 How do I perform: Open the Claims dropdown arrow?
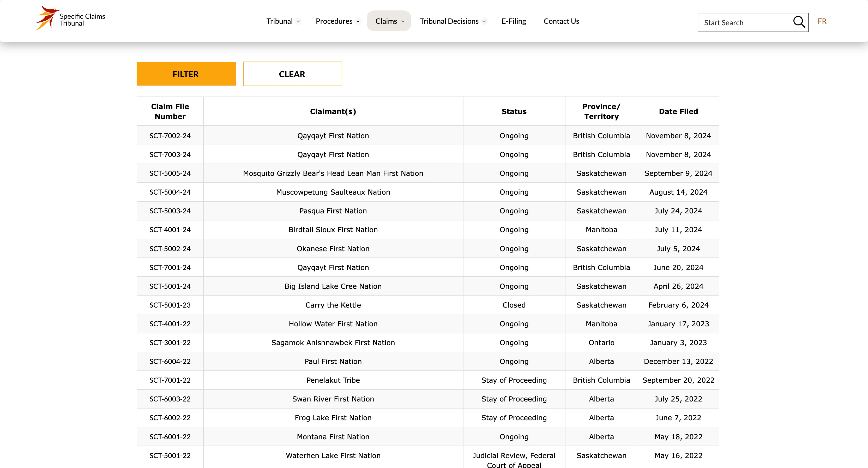403,22
